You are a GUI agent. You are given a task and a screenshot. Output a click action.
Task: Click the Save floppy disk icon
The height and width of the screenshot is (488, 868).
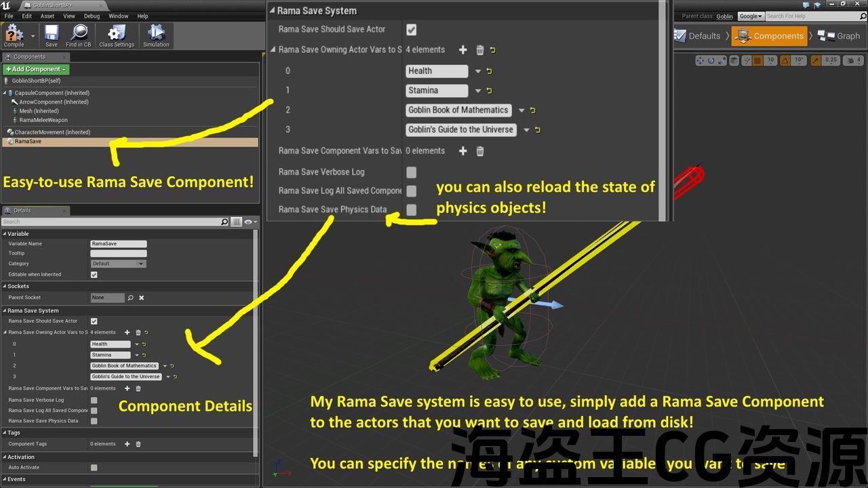pyautogui.click(x=52, y=35)
